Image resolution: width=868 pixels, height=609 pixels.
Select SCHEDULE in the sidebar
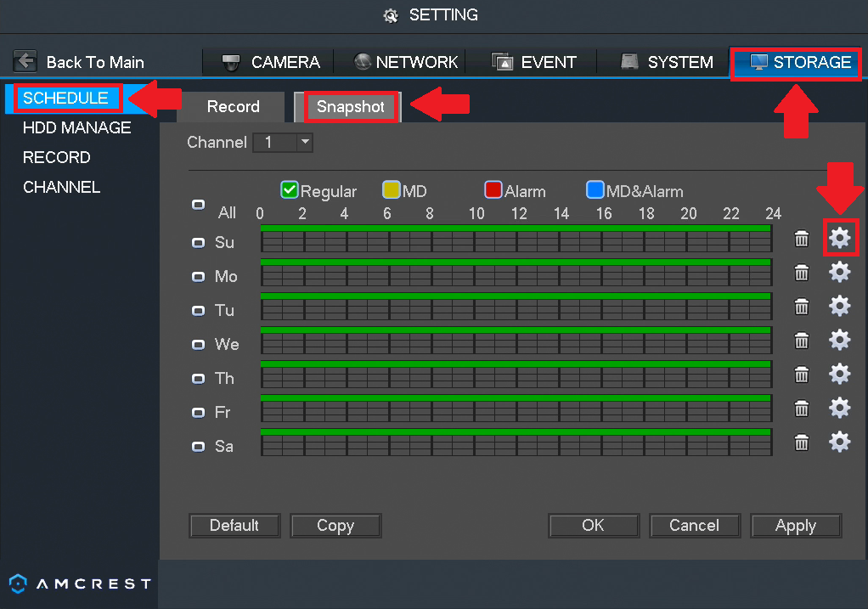pyautogui.click(x=65, y=98)
